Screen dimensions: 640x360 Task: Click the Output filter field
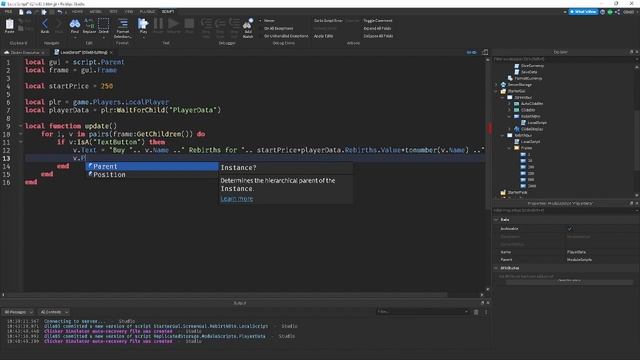point(423,312)
